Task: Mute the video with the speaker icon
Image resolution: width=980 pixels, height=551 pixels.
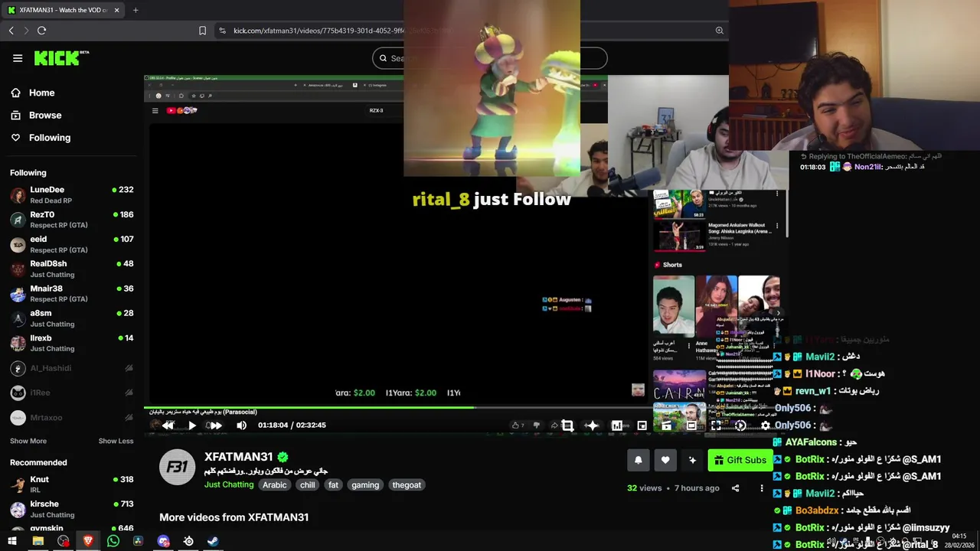Action: pyautogui.click(x=241, y=425)
